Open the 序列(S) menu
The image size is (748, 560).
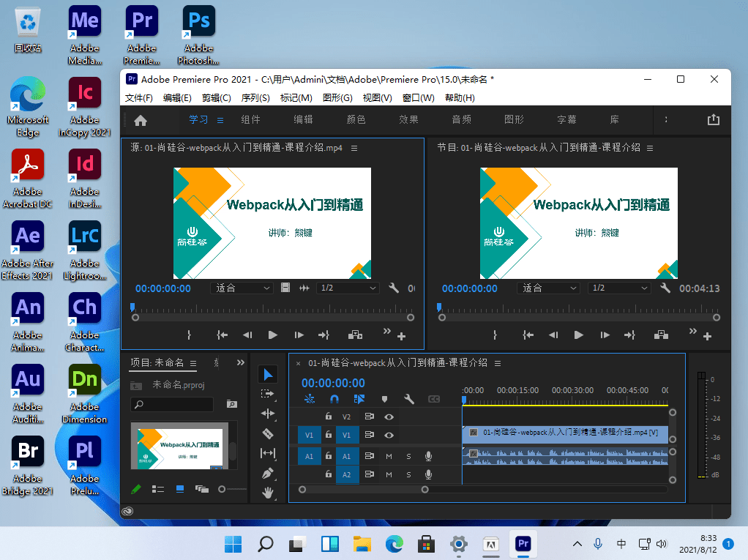pyautogui.click(x=255, y=98)
